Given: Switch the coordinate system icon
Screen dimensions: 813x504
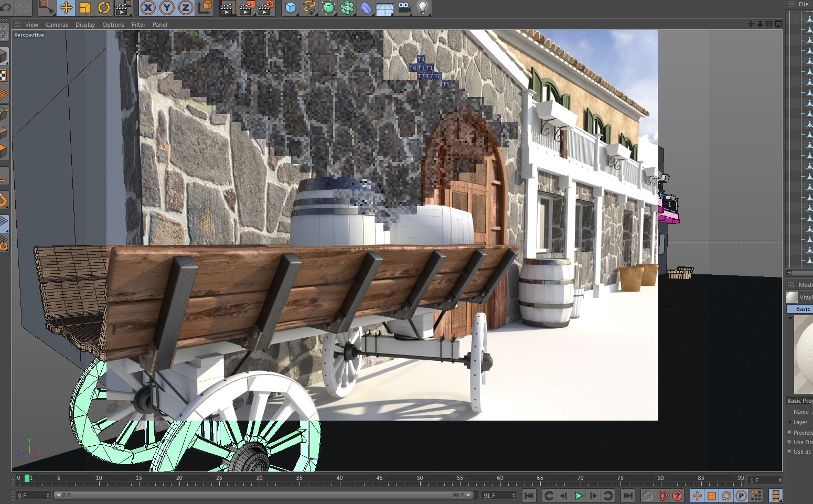Looking at the screenshot, I should point(205,7).
